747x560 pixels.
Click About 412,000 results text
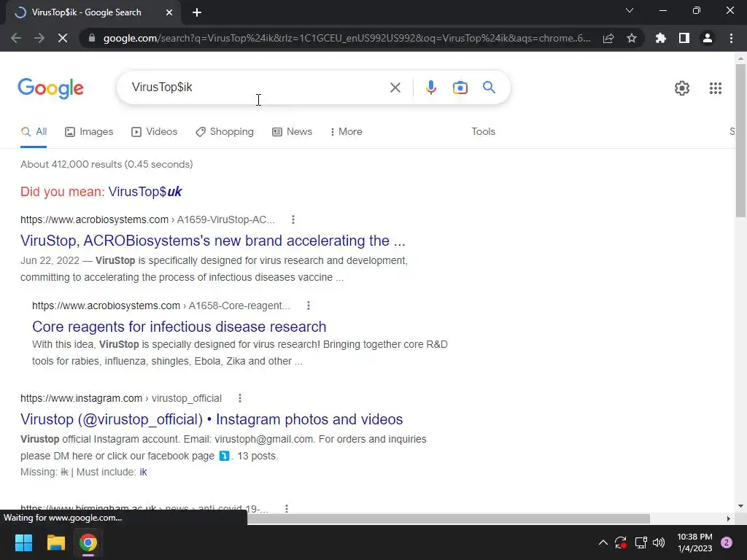click(107, 164)
